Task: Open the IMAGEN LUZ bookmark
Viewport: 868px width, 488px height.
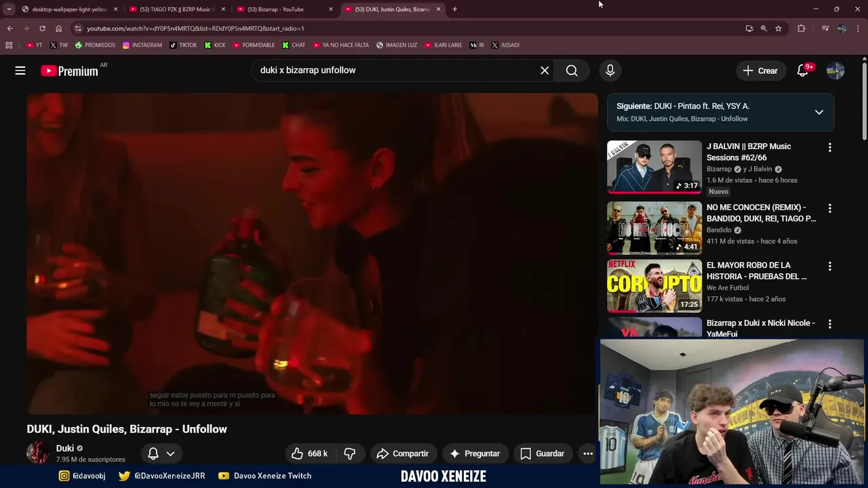Action: click(397, 45)
